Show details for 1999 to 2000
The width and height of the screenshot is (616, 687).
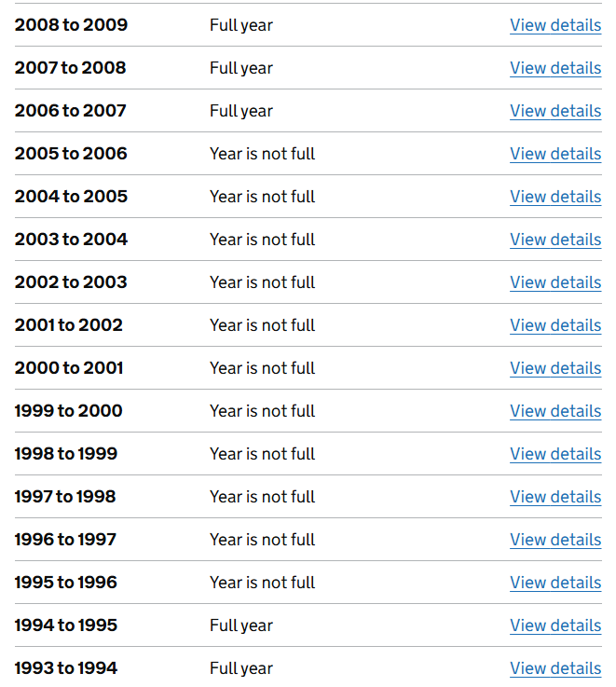click(555, 412)
